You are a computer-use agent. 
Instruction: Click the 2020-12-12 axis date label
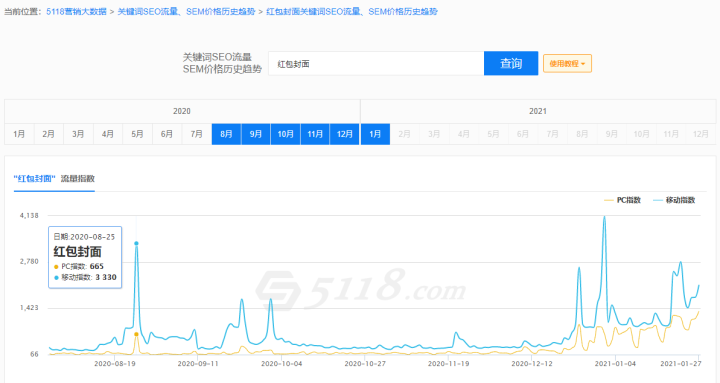[532, 364]
